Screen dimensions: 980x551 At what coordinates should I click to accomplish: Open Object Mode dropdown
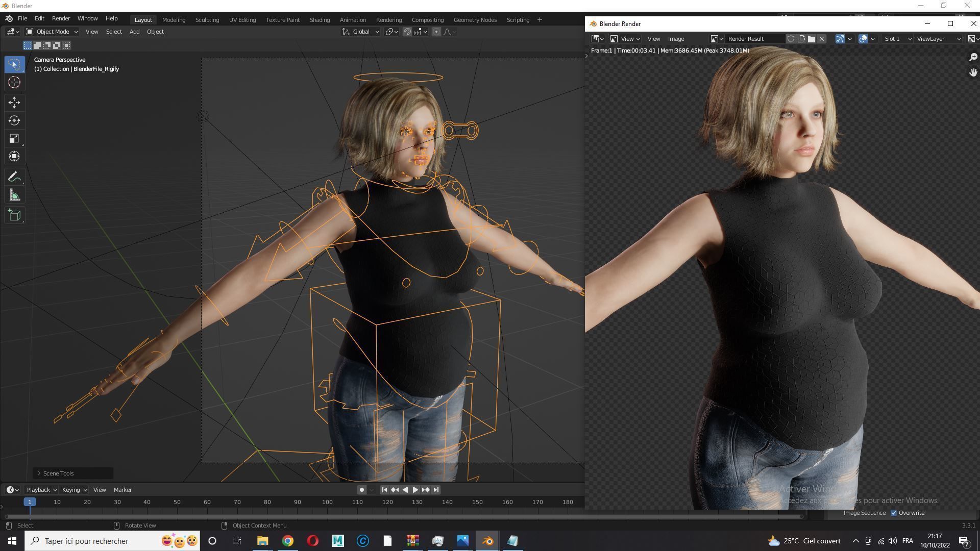click(52, 32)
